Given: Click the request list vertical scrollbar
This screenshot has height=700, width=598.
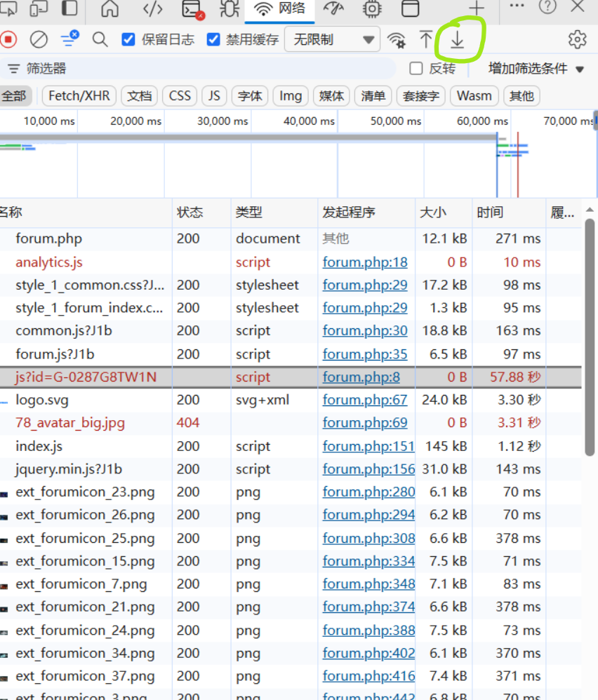Looking at the screenshot, I should point(590,337).
